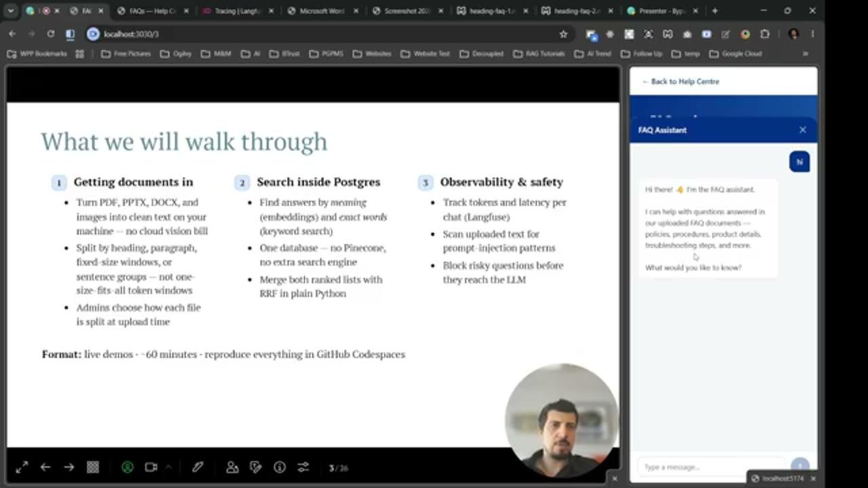Select the pen drawing tool
868x488 pixels.
coord(197,467)
